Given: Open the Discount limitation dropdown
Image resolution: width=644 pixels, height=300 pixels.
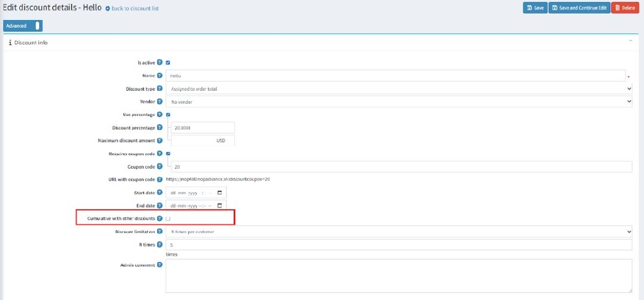Looking at the screenshot, I should click(x=399, y=232).
